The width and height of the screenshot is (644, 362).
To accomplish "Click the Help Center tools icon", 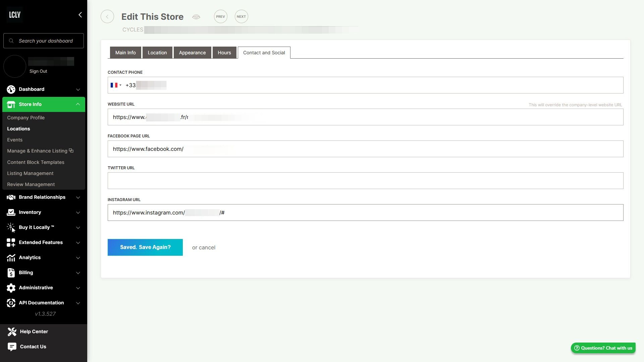I will pyautogui.click(x=12, y=331).
